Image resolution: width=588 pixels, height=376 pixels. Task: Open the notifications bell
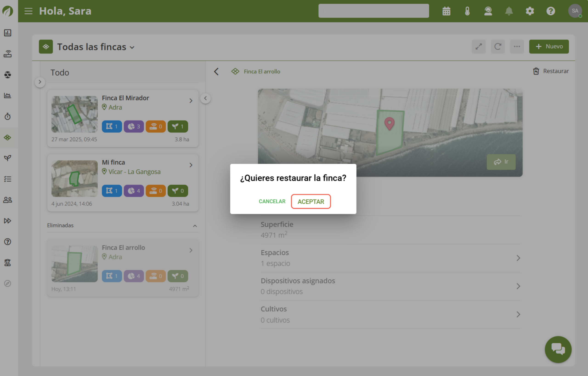click(509, 11)
